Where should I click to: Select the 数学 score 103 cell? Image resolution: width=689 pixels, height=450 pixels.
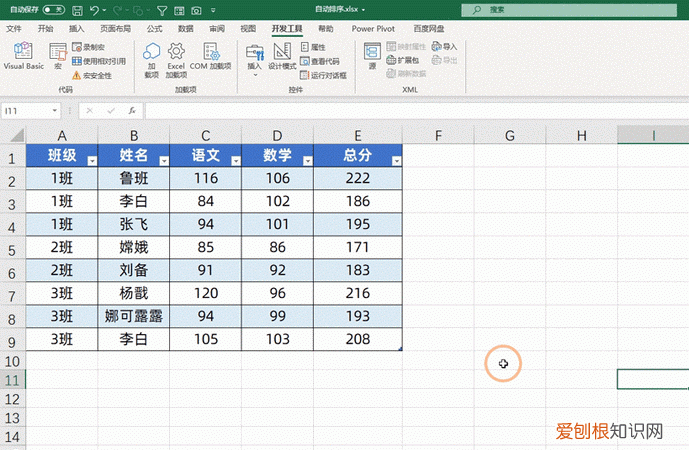point(277,339)
